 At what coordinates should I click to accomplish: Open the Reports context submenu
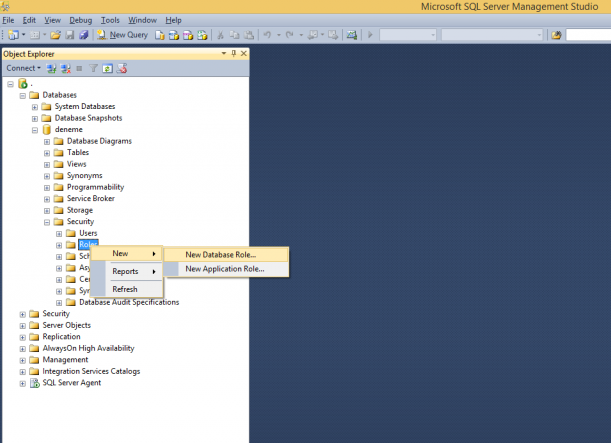click(x=127, y=271)
